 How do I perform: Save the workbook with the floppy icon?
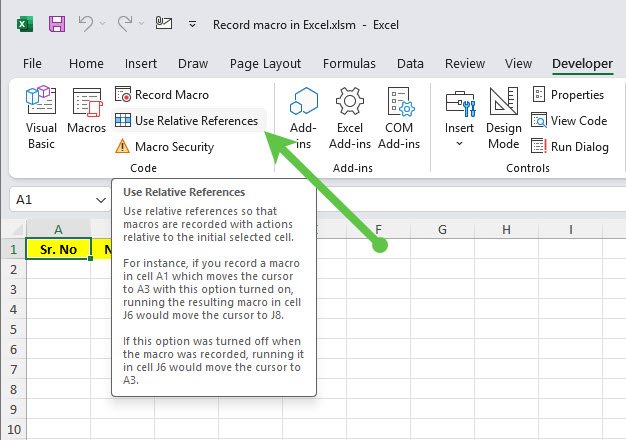point(57,24)
